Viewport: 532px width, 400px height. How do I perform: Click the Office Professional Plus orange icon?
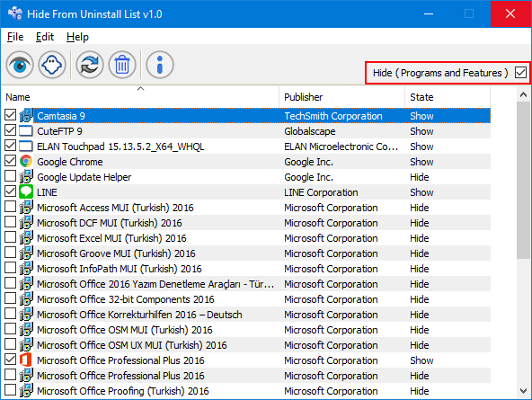pyautogui.click(x=26, y=360)
